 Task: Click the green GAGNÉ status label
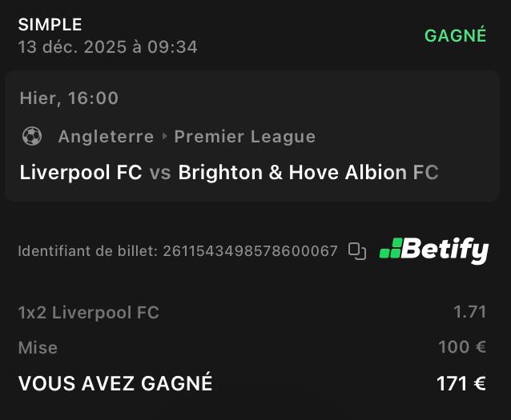pos(455,35)
